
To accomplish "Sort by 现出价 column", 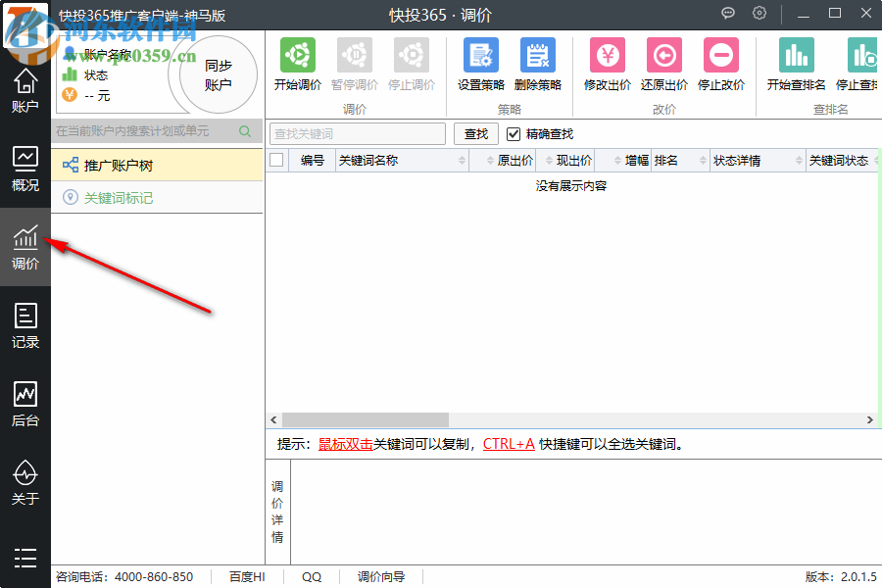I will [x=565, y=161].
